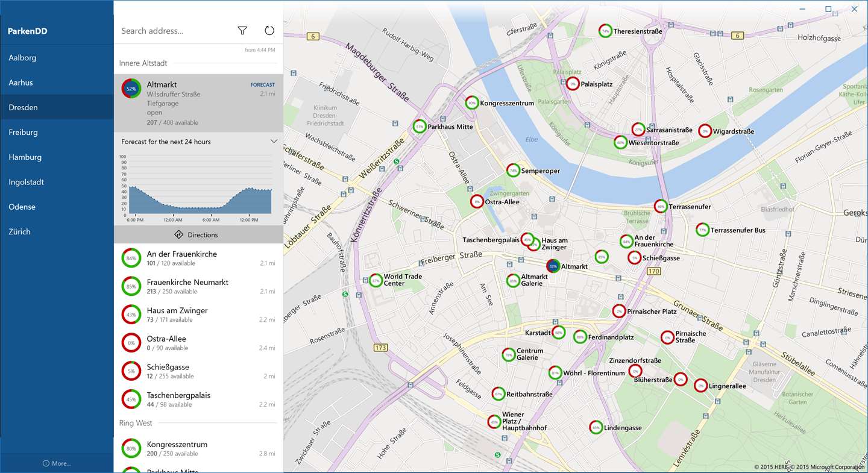Select the Kongresszentrum marker on map
The width and height of the screenshot is (868, 473).
(471, 103)
